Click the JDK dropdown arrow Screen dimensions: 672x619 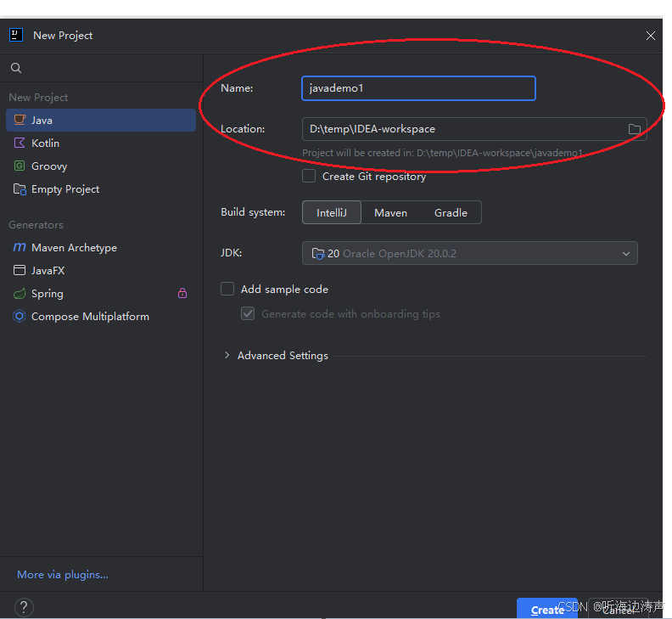coord(626,254)
